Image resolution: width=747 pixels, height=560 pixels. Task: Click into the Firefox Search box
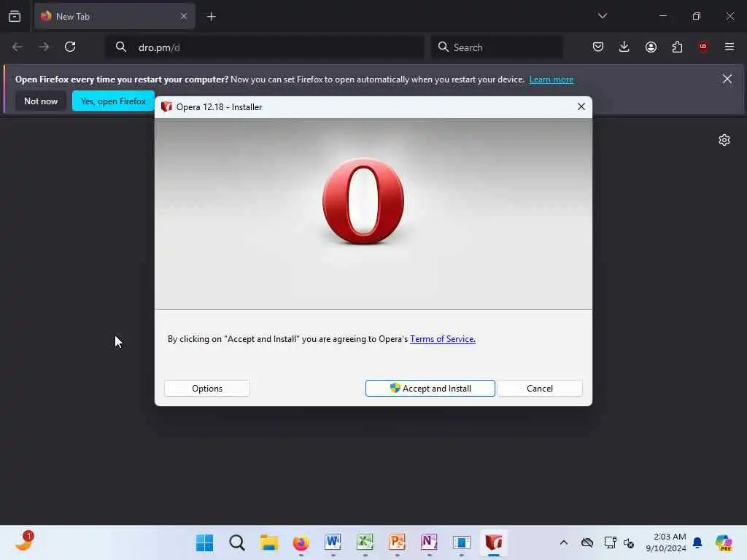click(497, 47)
